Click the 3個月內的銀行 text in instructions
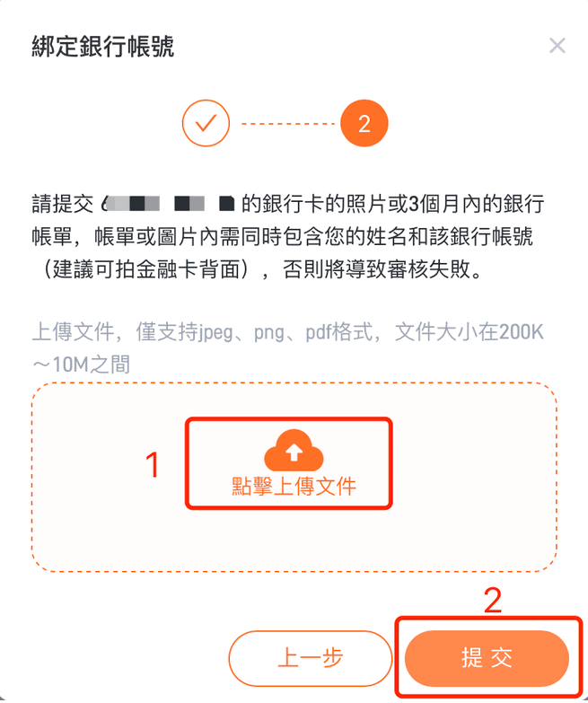This screenshot has width=588, height=703. click(x=477, y=204)
